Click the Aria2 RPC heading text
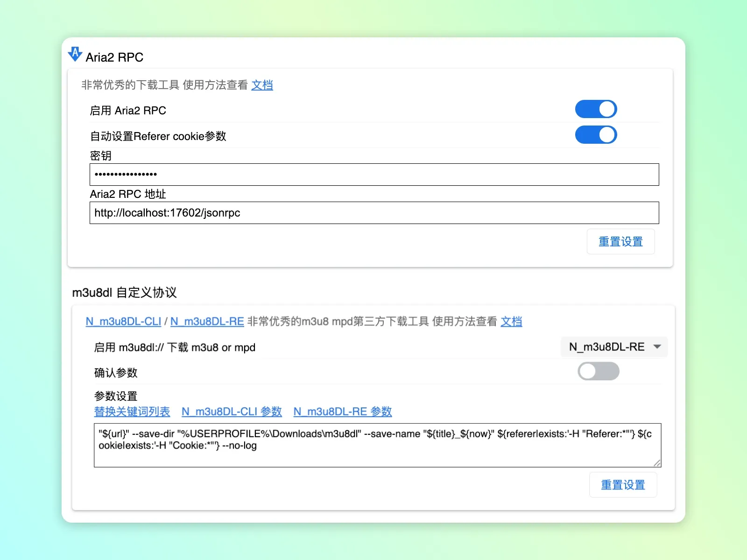The image size is (747, 560). tap(114, 57)
